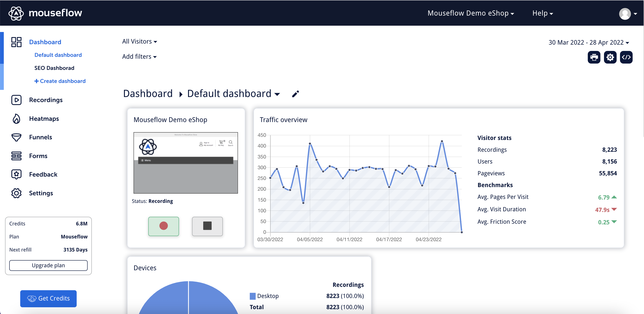Toggle the recording start red button
The width and height of the screenshot is (644, 314).
164,225
